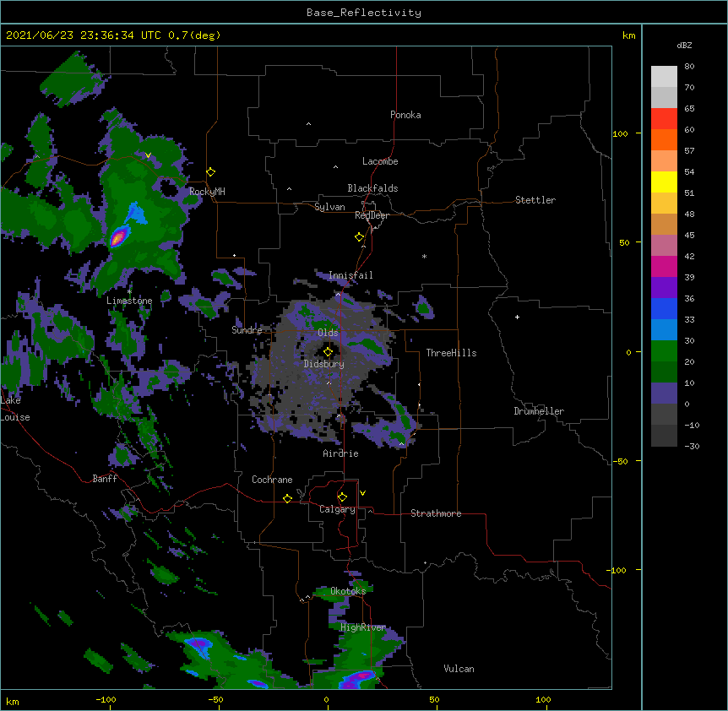Select the white plus marker north of Drumheller

(x=517, y=317)
